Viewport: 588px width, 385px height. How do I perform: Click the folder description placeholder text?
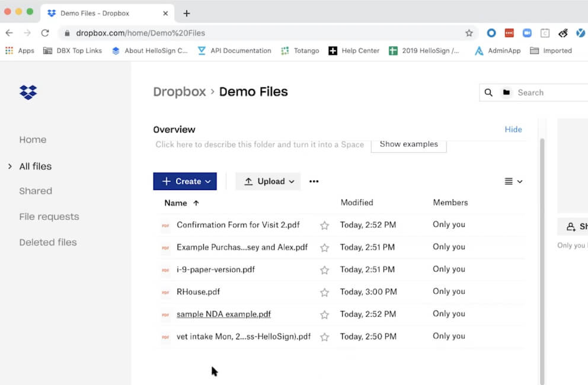tap(260, 145)
